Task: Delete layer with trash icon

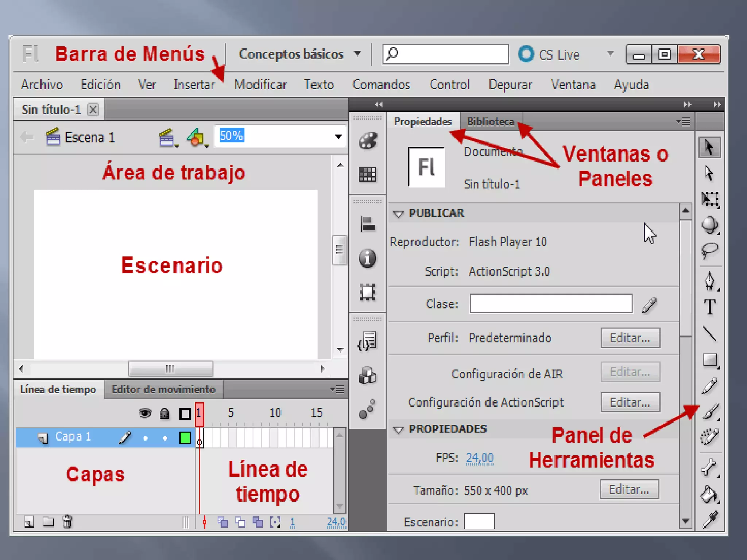Action: click(67, 522)
